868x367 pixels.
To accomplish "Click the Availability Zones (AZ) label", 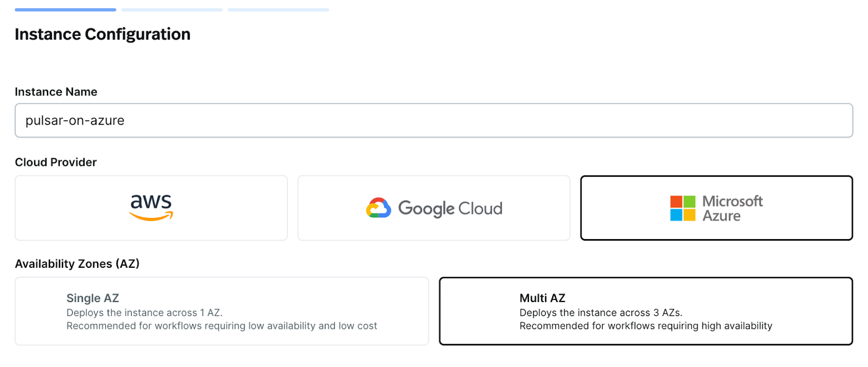I will pos(77,264).
